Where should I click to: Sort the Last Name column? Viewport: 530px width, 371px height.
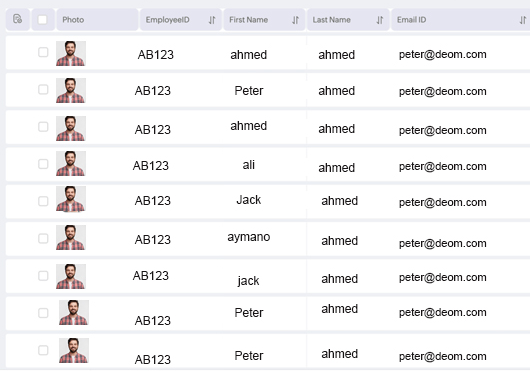(x=380, y=20)
